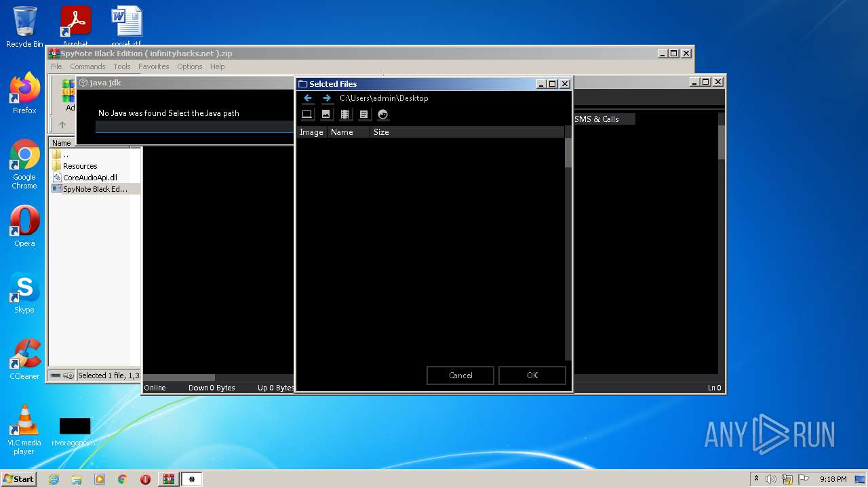Screen dimensions: 868x488
Task: Click the Action Center flag icon
Action: [x=803, y=479]
